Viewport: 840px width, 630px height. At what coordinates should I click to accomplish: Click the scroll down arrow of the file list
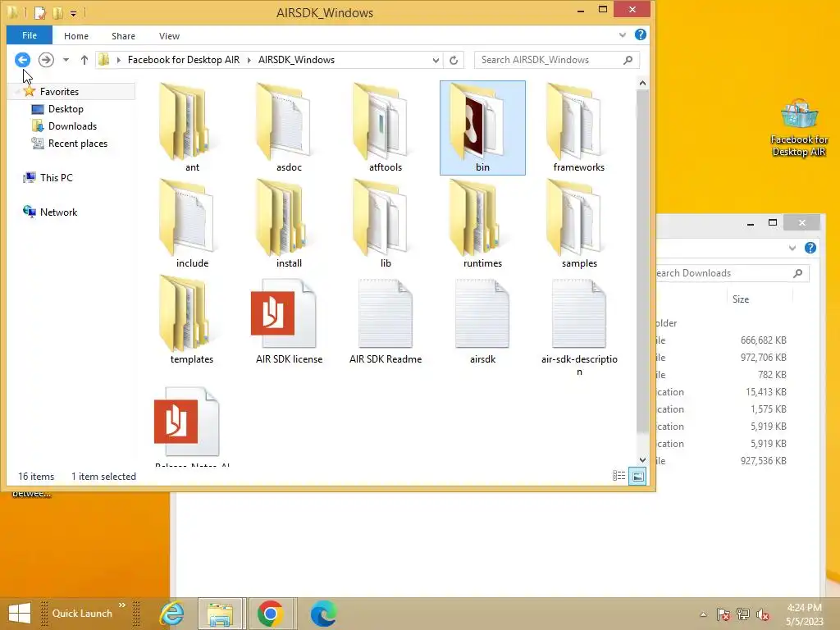[642, 459]
